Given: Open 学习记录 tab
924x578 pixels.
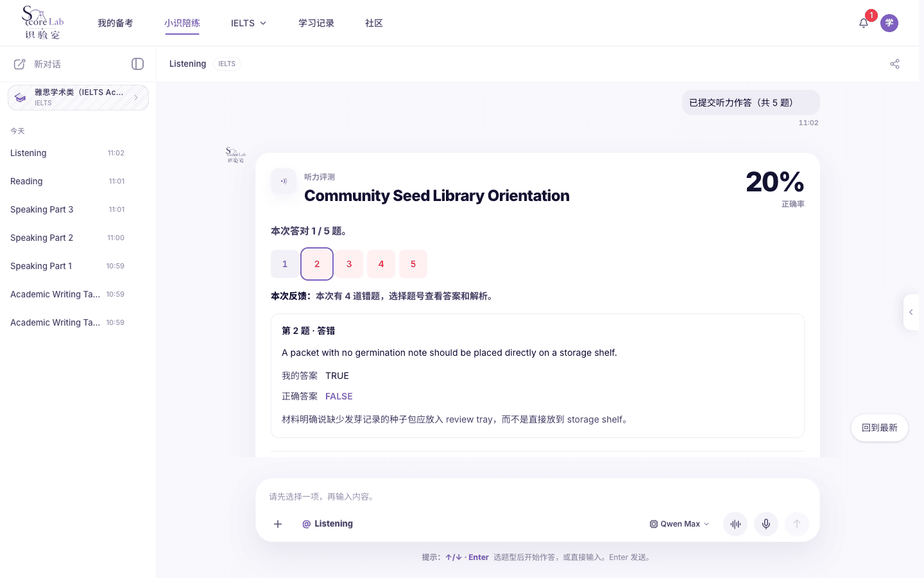Looking at the screenshot, I should (316, 23).
